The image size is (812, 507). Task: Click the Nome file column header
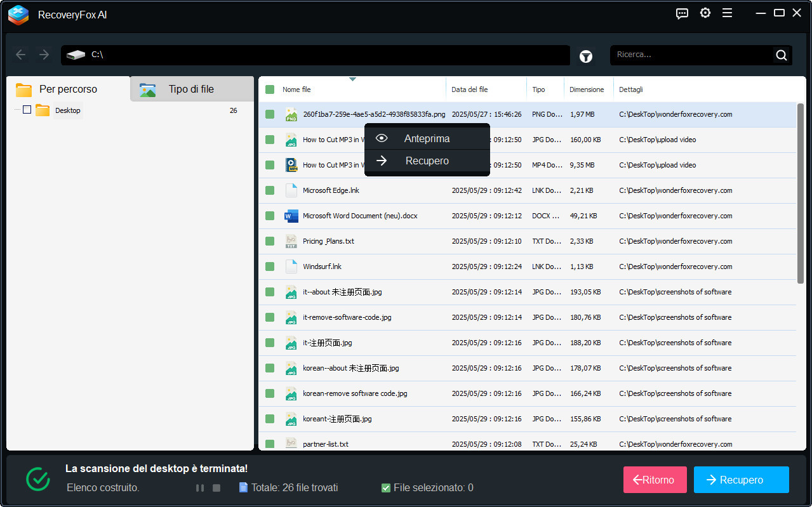296,89
